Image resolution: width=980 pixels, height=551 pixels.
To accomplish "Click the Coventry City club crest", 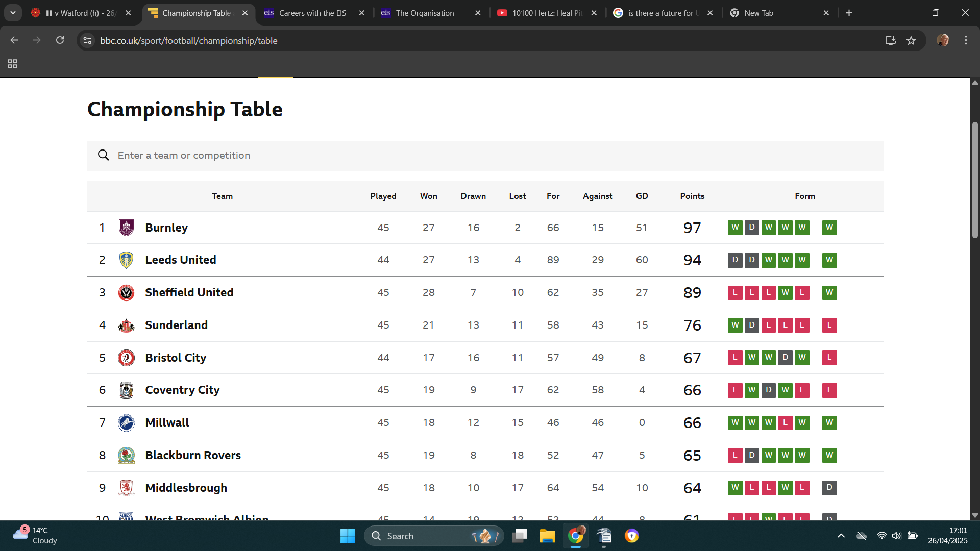I will click(x=126, y=390).
